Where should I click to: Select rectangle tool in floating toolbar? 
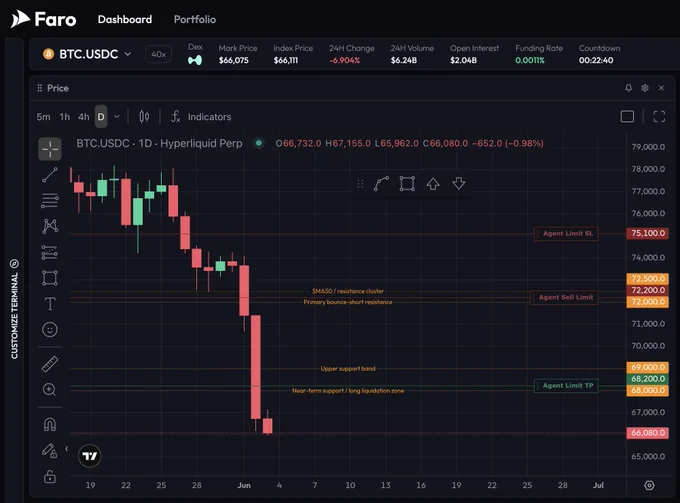click(407, 183)
